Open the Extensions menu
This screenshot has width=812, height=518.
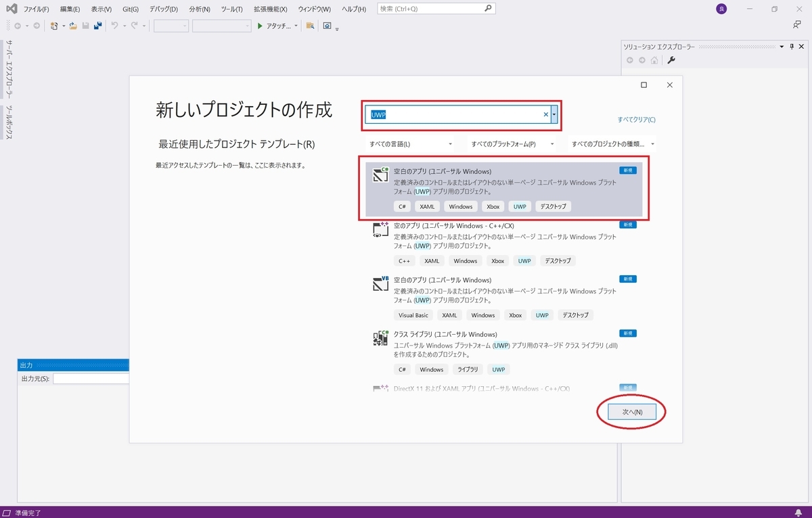(x=270, y=9)
